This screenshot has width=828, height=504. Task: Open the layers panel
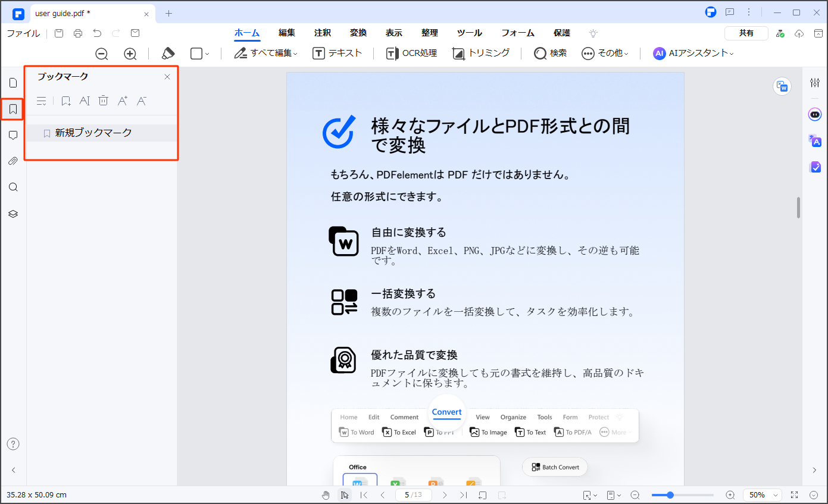pyautogui.click(x=13, y=214)
